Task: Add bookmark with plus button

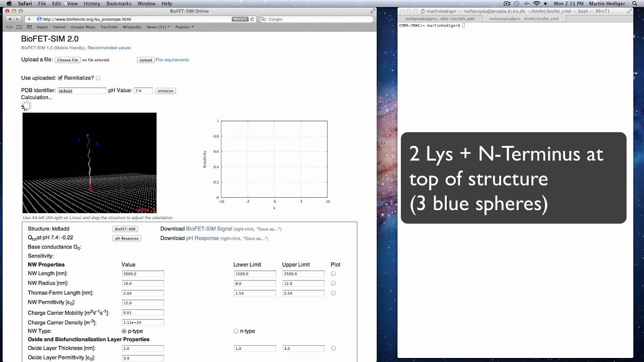Action: pos(29,19)
